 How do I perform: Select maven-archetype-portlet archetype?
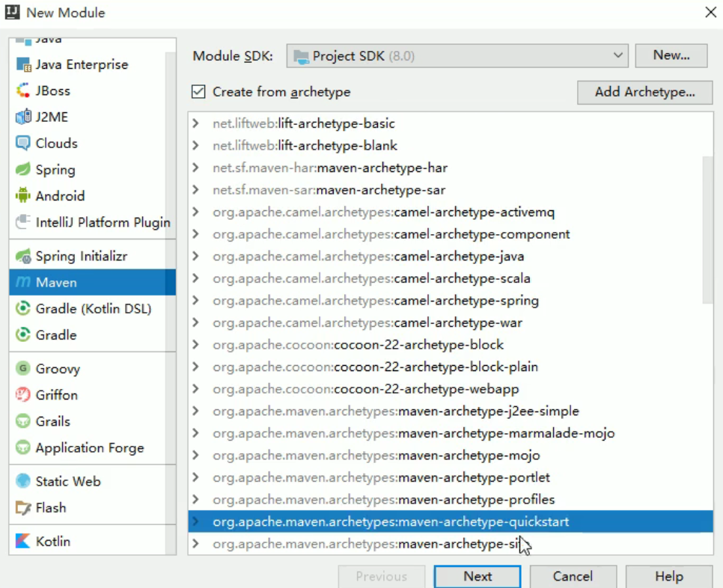pos(451,477)
